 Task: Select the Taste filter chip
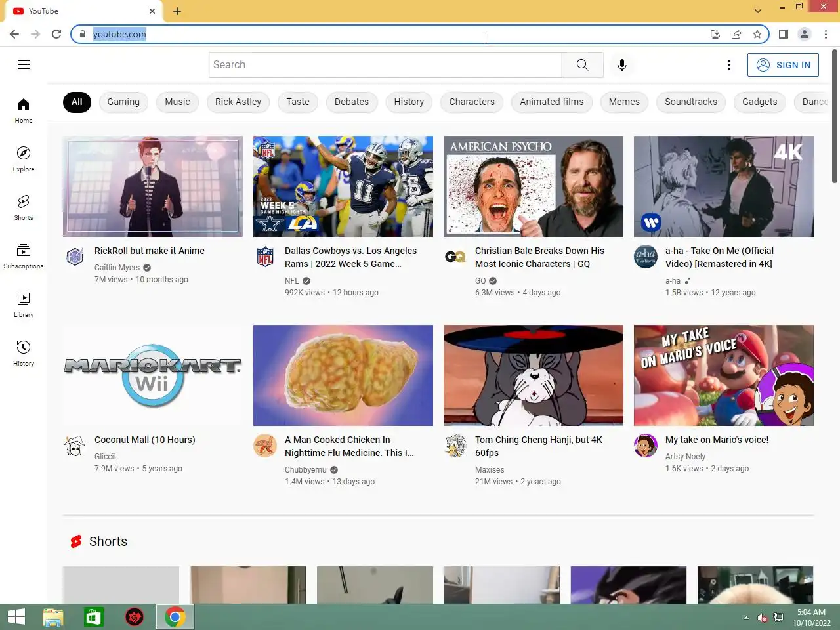pos(298,102)
